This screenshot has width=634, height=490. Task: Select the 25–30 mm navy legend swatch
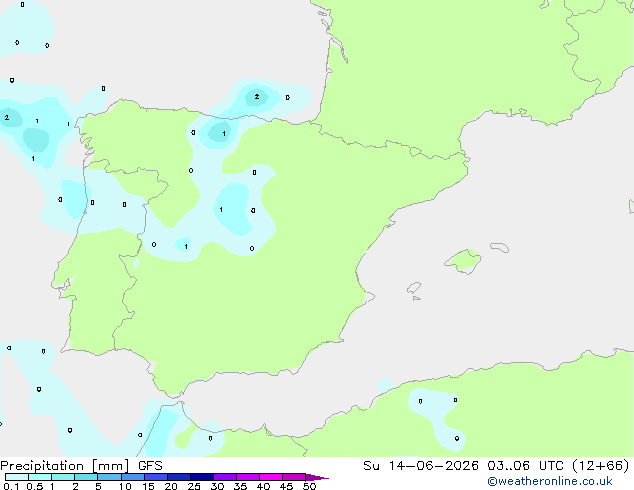(202, 477)
